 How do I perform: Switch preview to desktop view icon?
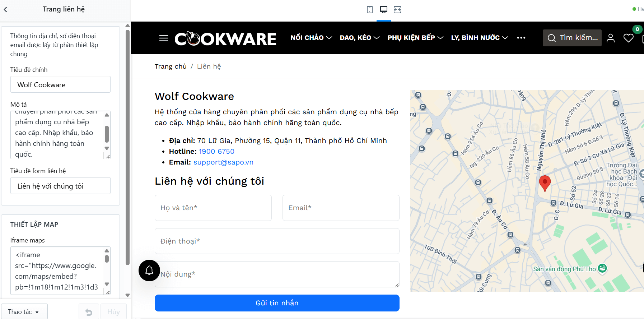tap(384, 10)
